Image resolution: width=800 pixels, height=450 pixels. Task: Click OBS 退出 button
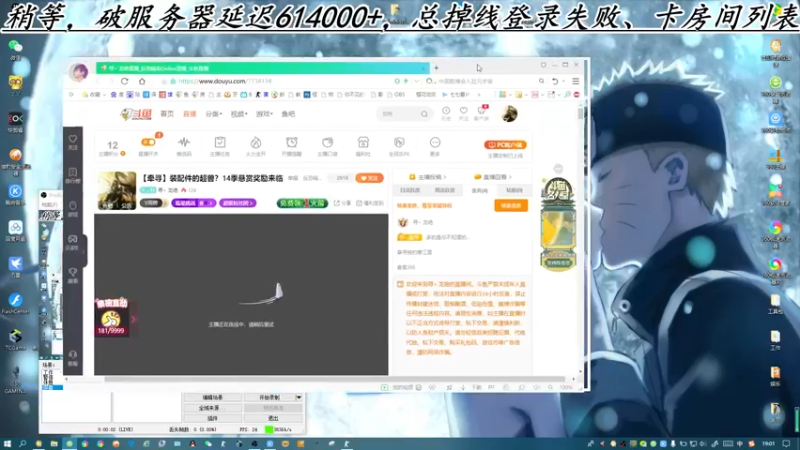(x=273, y=418)
